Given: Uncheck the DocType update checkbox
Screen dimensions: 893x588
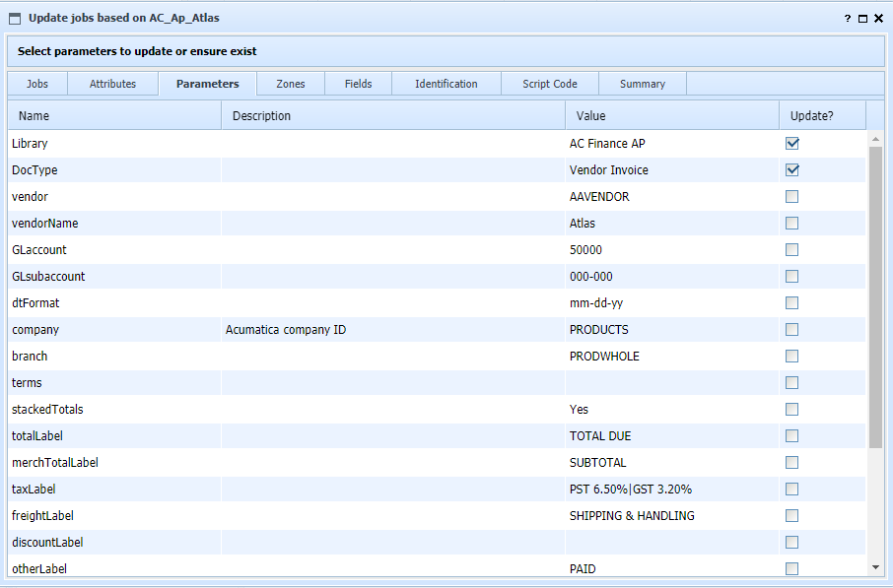Looking at the screenshot, I should (x=792, y=170).
